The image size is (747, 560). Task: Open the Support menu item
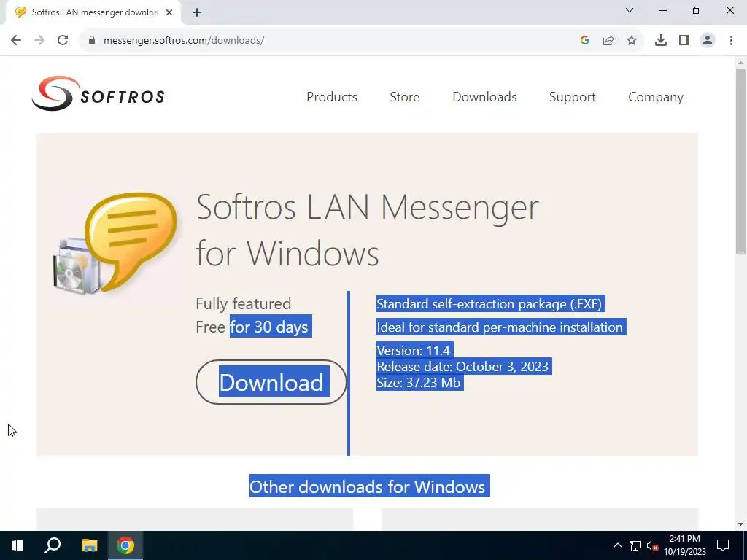tap(572, 97)
